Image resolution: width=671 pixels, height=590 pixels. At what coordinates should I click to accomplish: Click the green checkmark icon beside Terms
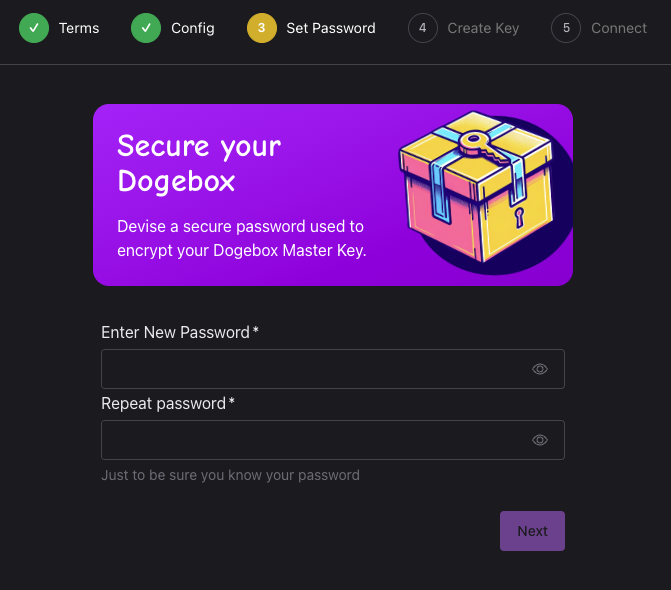(34, 28)
